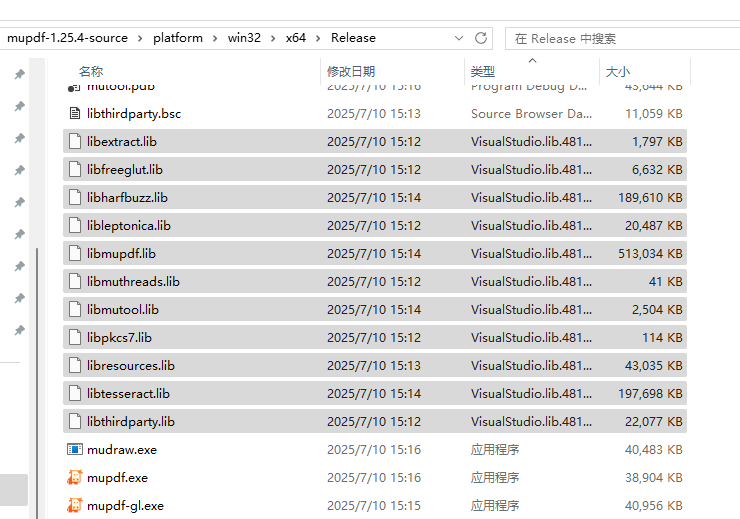Select the file name libpkcs7.lib

click(x=119, y=337)
